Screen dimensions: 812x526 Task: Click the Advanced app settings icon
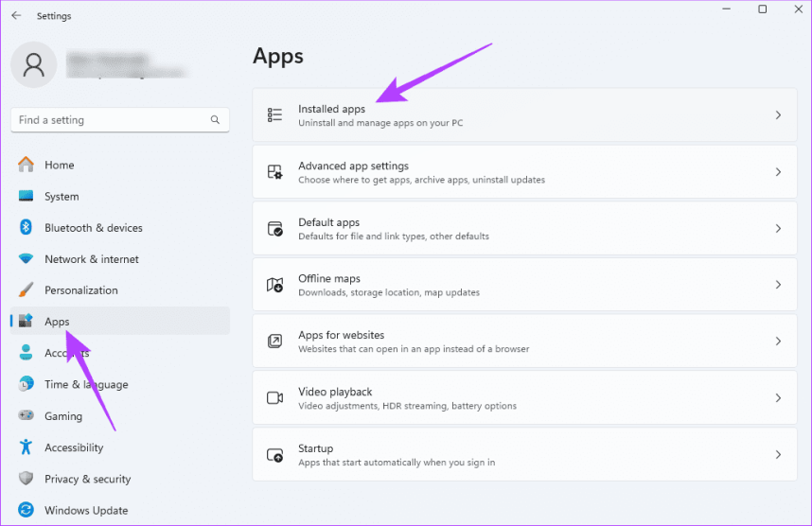coord(275,172)
